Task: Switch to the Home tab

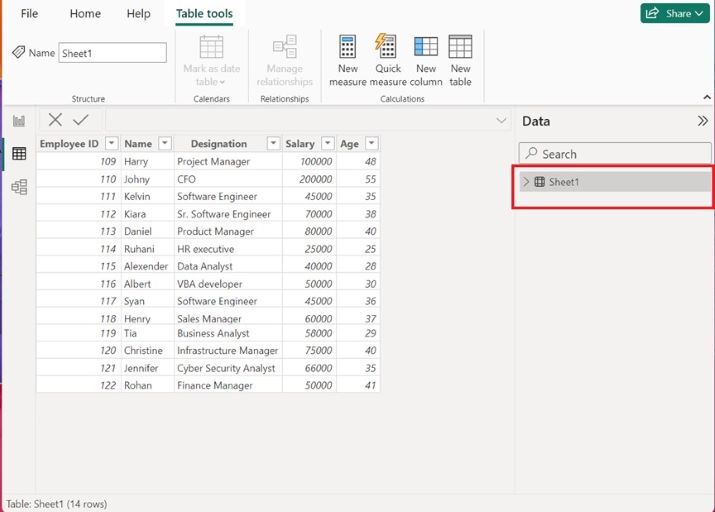Action: point(85,14)
